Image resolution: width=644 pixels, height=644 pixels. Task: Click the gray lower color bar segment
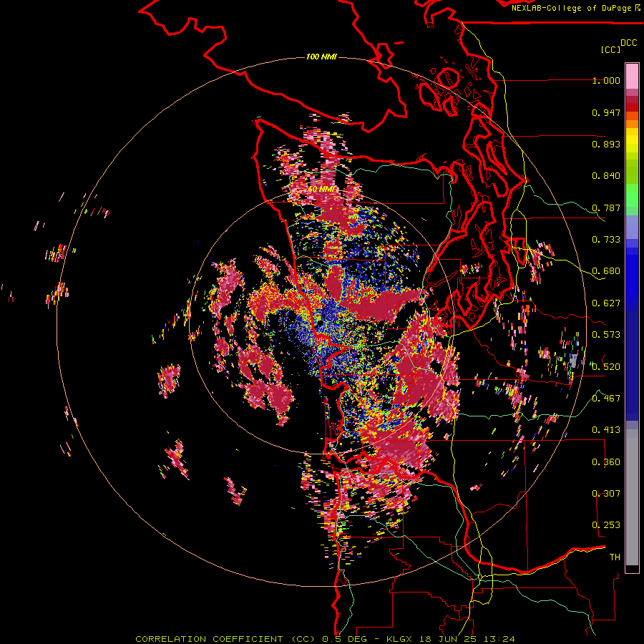[632, 497]
